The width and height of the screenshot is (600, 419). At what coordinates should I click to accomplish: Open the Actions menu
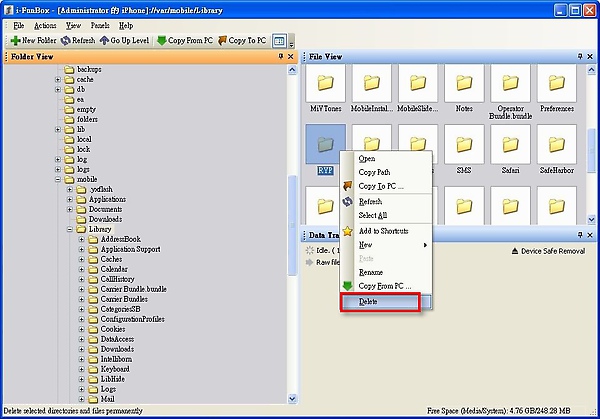[44, 24]
